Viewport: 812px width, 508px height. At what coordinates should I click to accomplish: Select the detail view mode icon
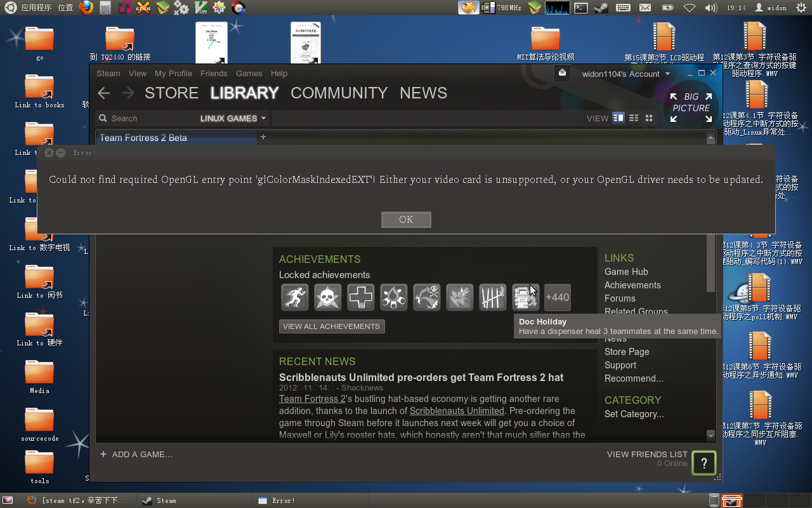[618, 118]
